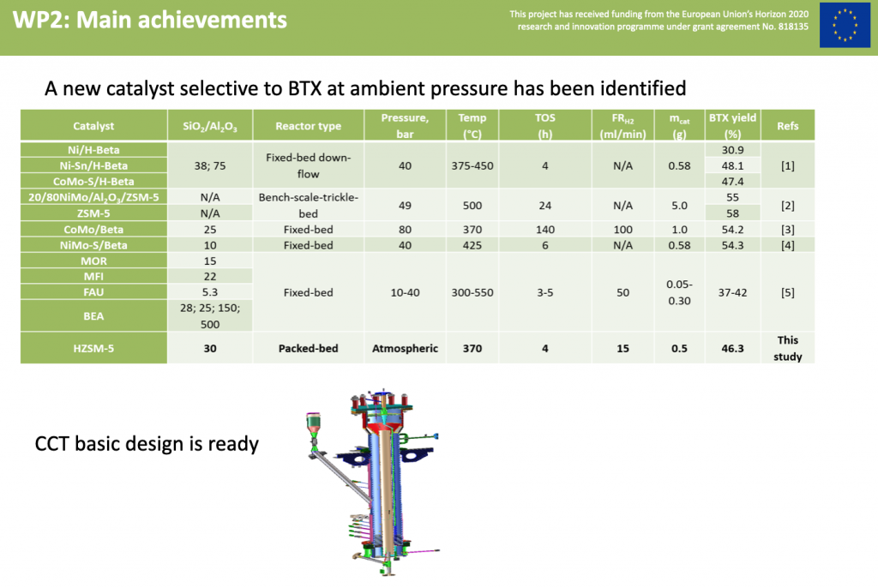
Task: Click the '30.9' BTX yield cell
Action: click(732, 149)
